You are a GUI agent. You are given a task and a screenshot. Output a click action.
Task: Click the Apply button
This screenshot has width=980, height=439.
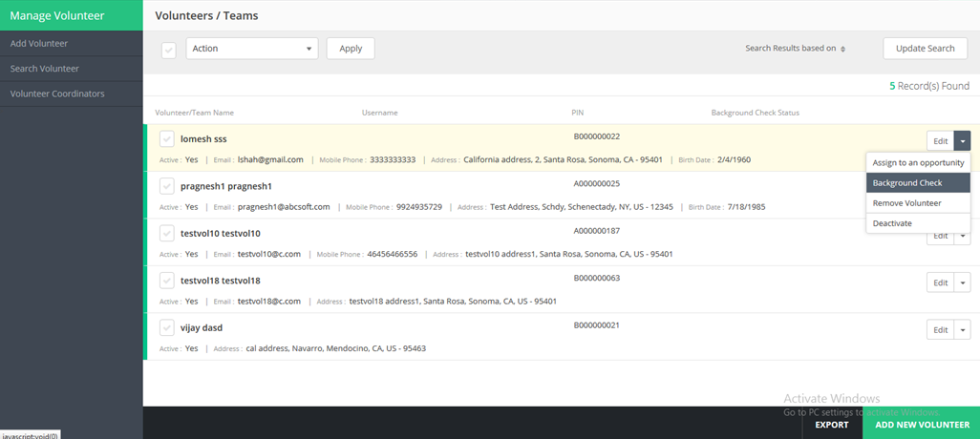click(x=351, y=48)
